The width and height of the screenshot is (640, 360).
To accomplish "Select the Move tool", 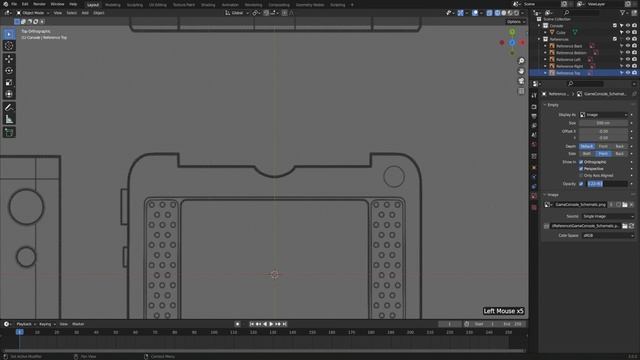I will click(9, 59).
